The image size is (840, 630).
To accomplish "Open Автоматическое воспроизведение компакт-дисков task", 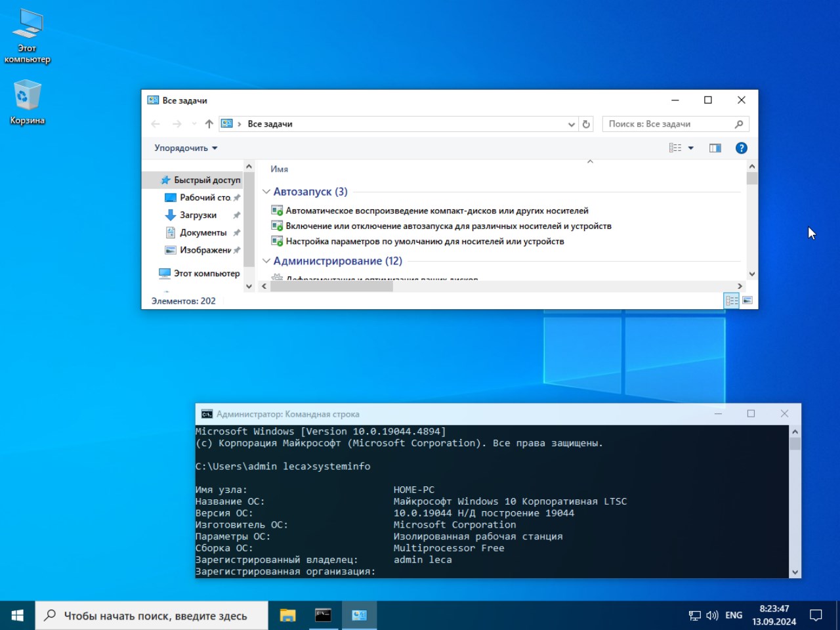I will (x=437, y=211).
